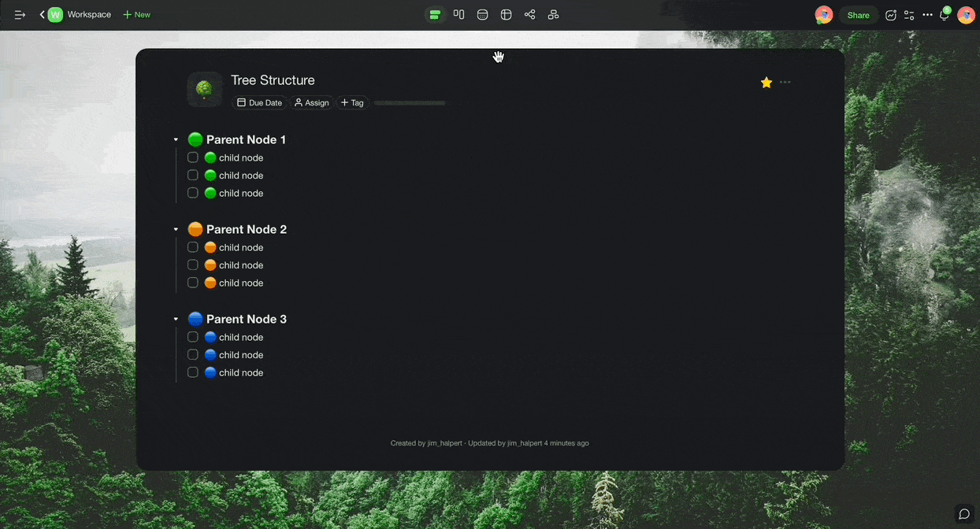Collapse Parent Node 1
980x529 pixels.
[x=176, y=140]
